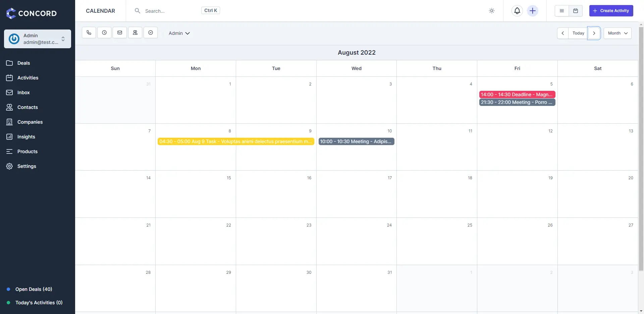644x314 pixels.
Task: Click the search magnifier icon
Action: [x=138, y=11]
